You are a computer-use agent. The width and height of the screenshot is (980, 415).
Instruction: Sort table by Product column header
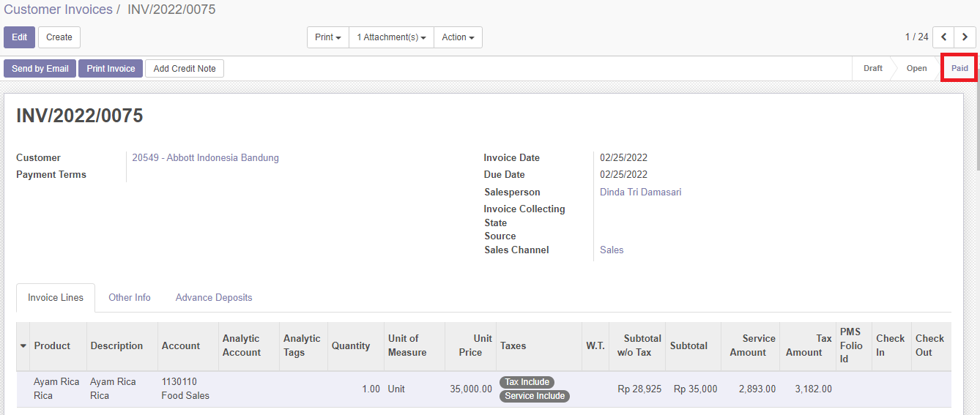52,345
